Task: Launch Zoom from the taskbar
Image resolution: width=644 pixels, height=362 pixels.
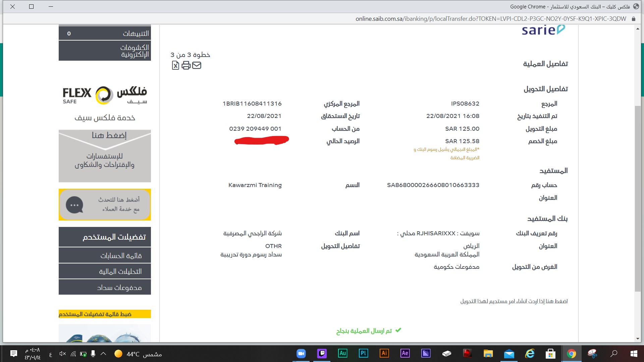Action: (301, 353)
